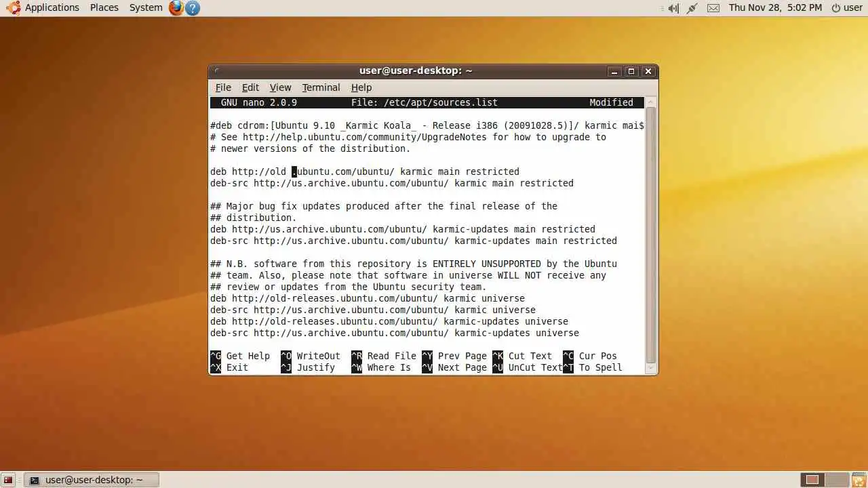Click the terminal scrollbar down arrow
Screen dimensions: 868x488
click(x=651, y=369)
